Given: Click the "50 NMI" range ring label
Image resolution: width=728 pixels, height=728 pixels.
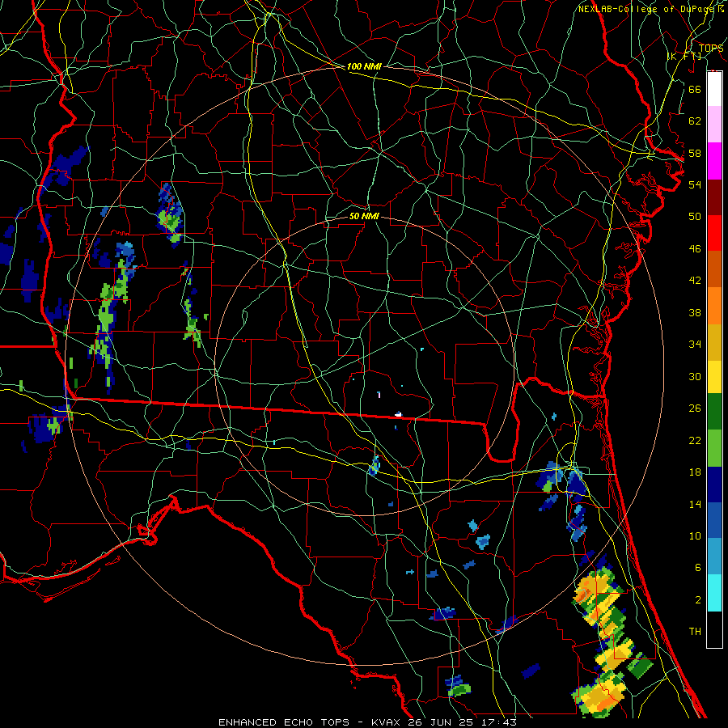Looking at the screenshot, I should pyautogui.click(x=364, y=216).
